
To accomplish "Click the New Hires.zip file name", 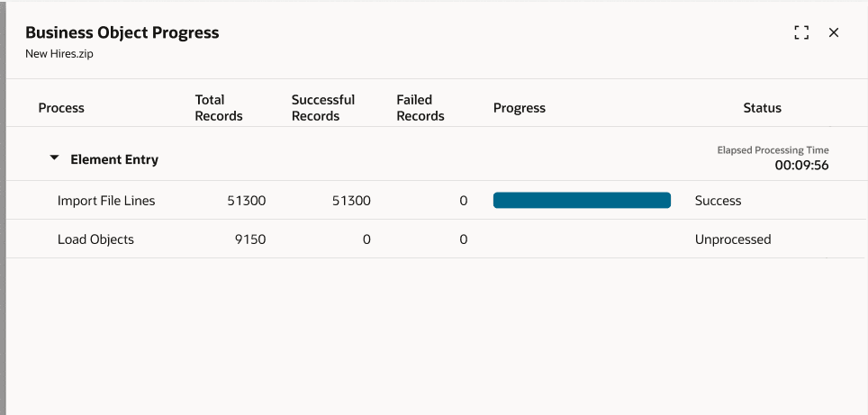I will click(59, 53).
